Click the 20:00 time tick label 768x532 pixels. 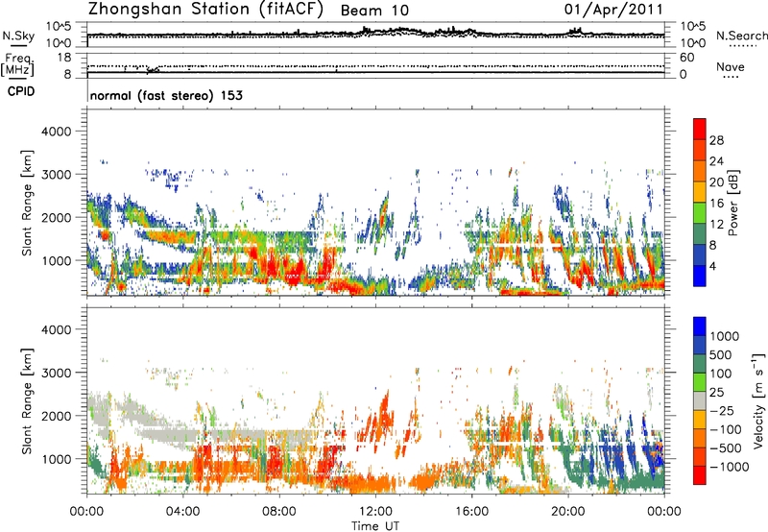point(567,512)
